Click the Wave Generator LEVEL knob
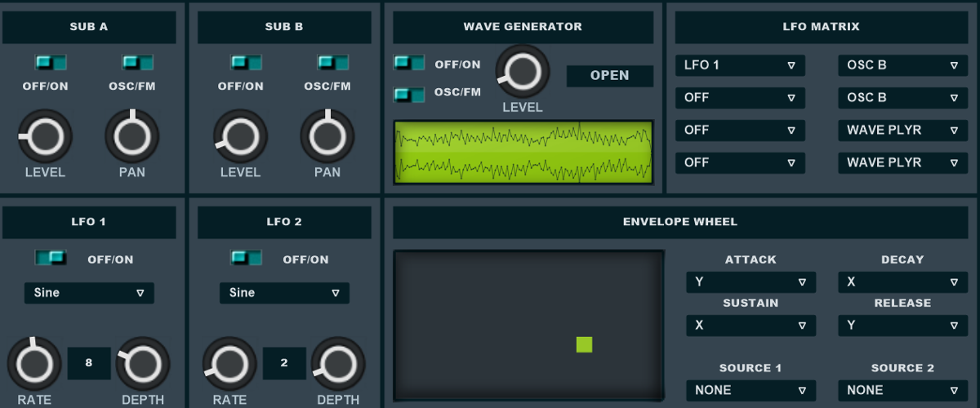Screen dimensions: 980x408 point(523,72)
